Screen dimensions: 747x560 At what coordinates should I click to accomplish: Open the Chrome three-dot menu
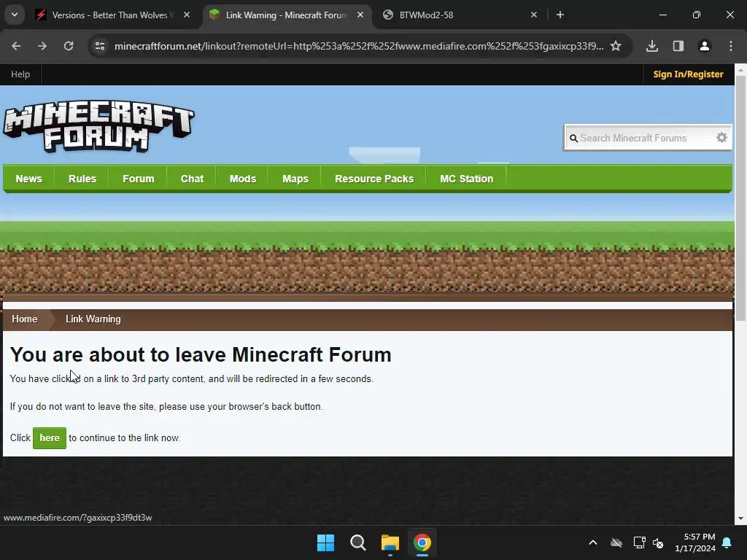[731, 46]
